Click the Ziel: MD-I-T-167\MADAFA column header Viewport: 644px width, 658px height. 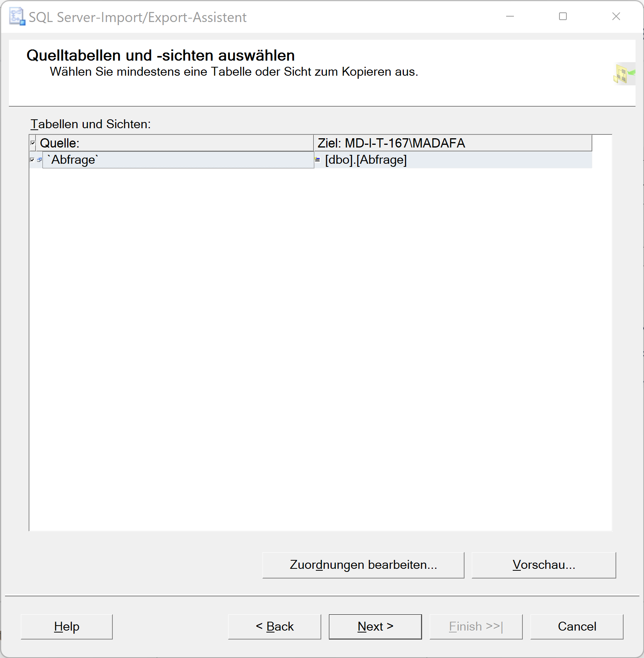coord(453,143)
